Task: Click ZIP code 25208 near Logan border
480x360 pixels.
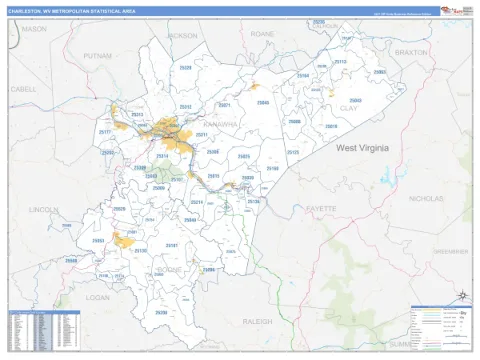Action: (x=161, y=313)
